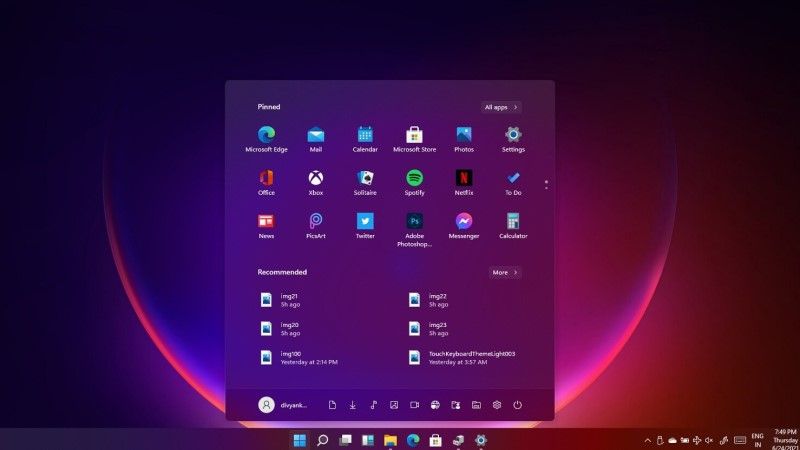
Task: Open recommended file img100
Action: click(x=298, y=357)
